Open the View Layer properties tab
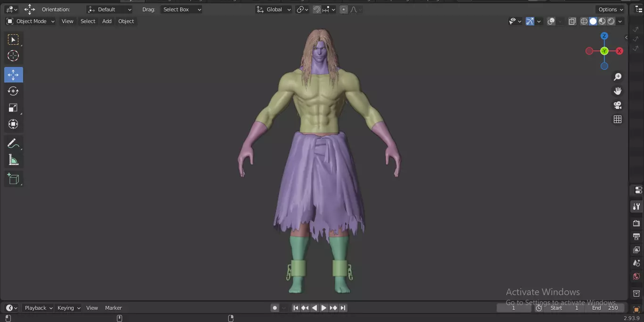 click(x=636, y=249)
